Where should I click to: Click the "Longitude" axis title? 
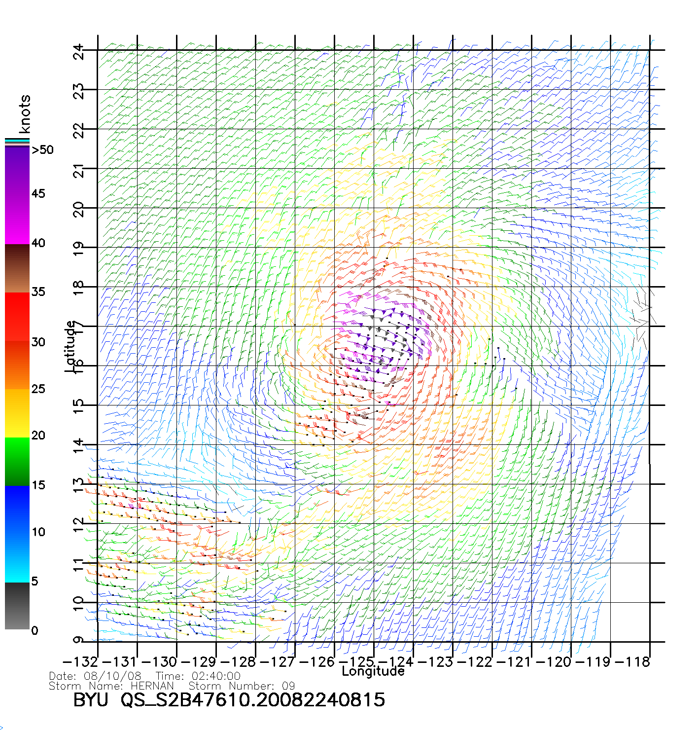pos(373,671)
